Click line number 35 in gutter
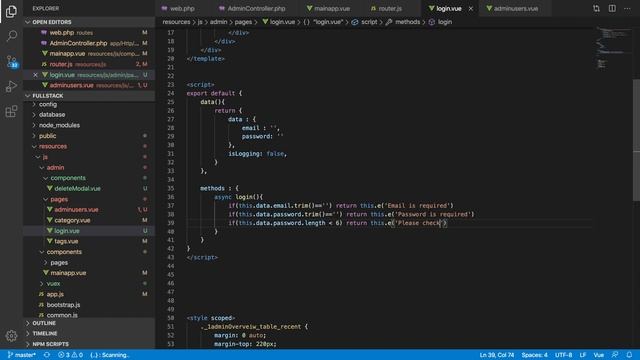Viewport: 640px width, 360px height. pos(170,188)
